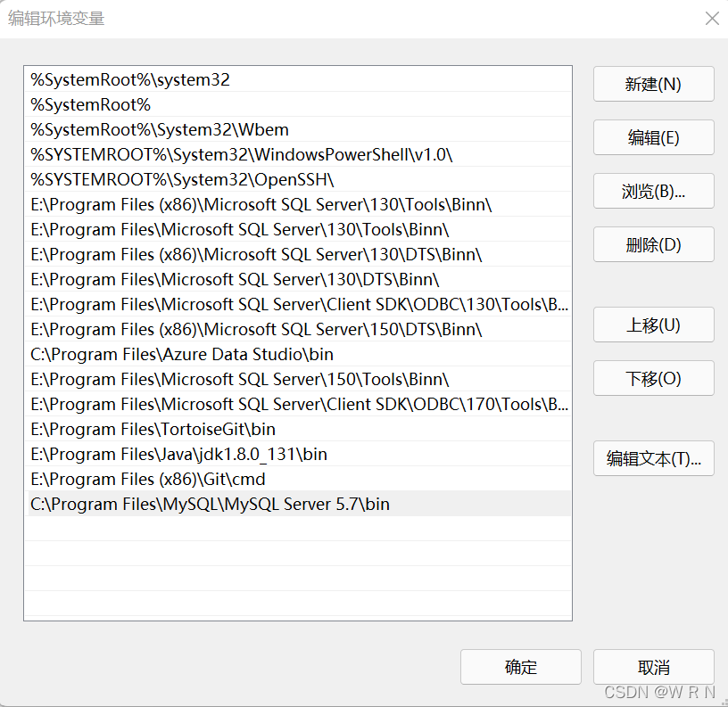Click the 新建(N) button
The width and height of the screenshot is (728, 707).
[653, 84]
